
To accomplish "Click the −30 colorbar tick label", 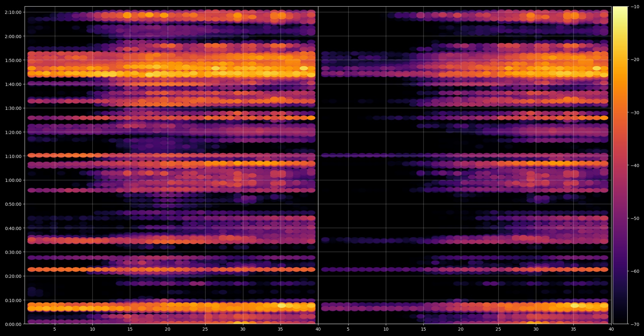I will (635, 113).
